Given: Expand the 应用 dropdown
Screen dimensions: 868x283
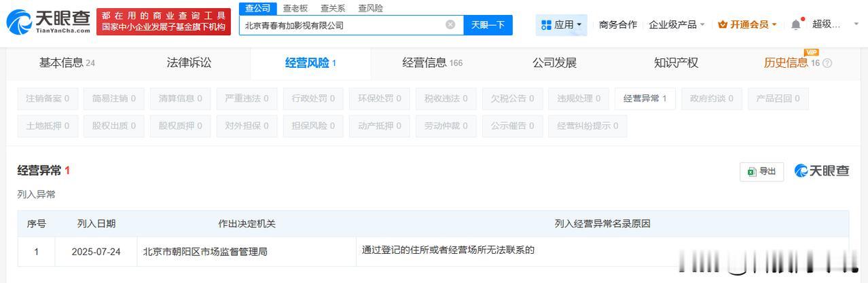Looking at the screenshot, I should point(561,24).
